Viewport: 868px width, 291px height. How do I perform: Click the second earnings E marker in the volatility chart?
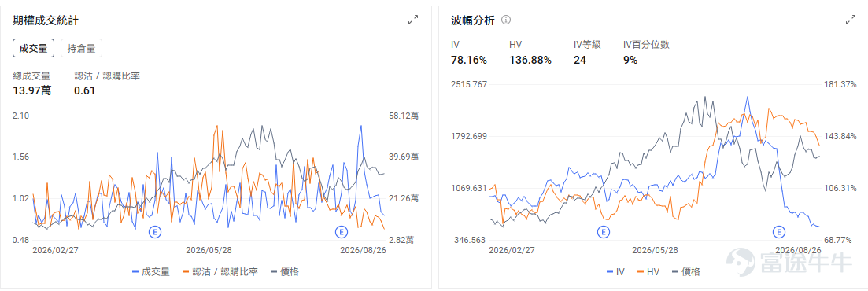tap(780, 231)
